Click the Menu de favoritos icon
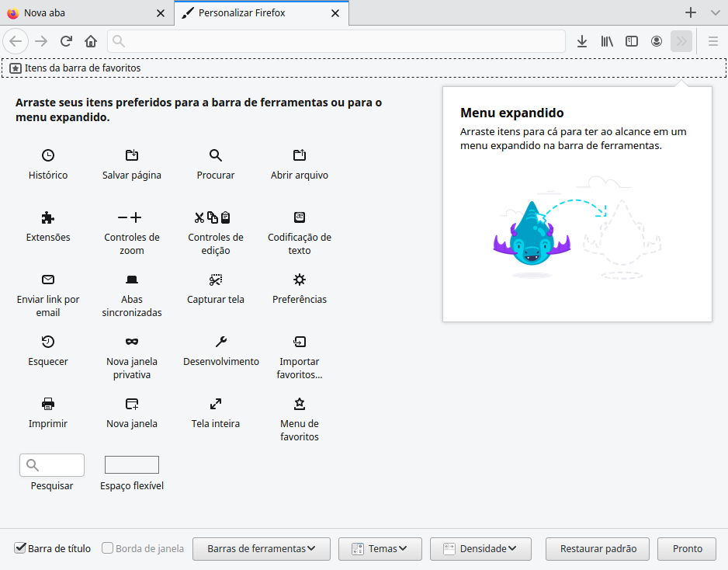 [299, 404]
